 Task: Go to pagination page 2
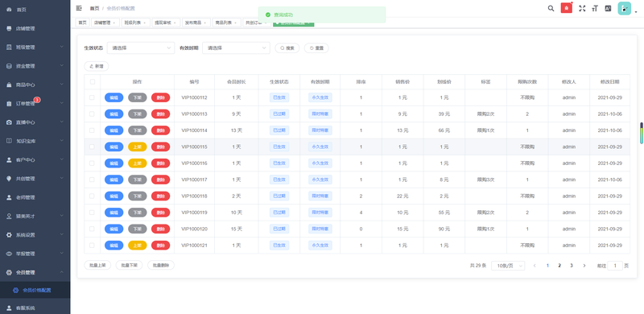559,266
